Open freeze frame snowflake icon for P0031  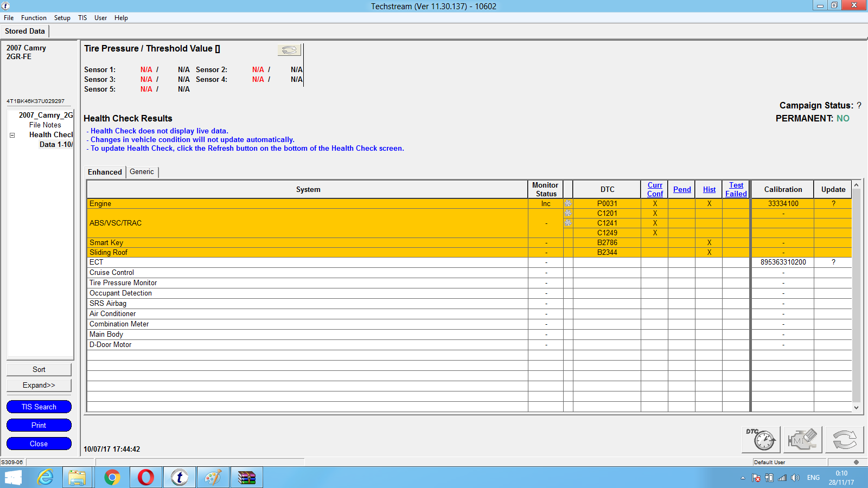pos(568,204)
